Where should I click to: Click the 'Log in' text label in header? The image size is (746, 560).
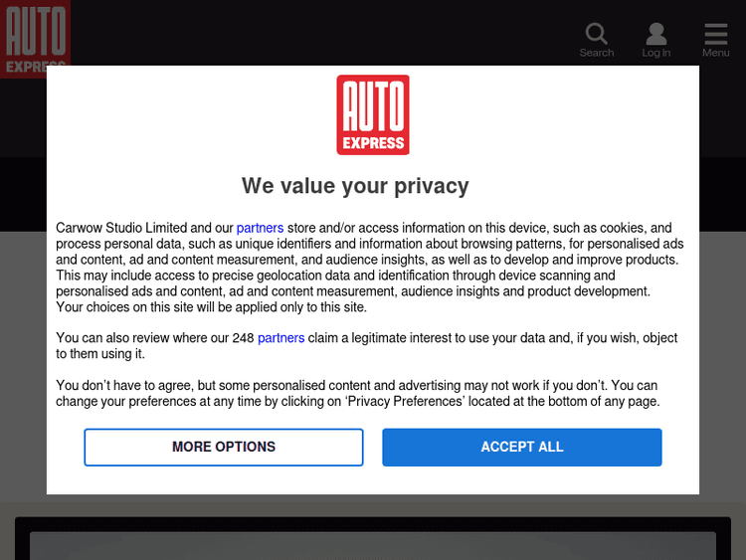(655, 53)
